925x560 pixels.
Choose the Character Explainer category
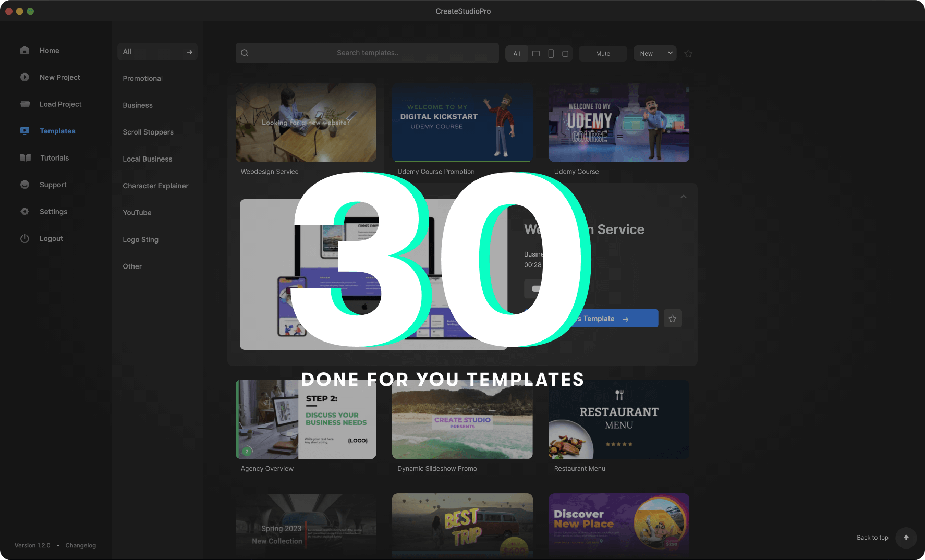coord(155,186)
